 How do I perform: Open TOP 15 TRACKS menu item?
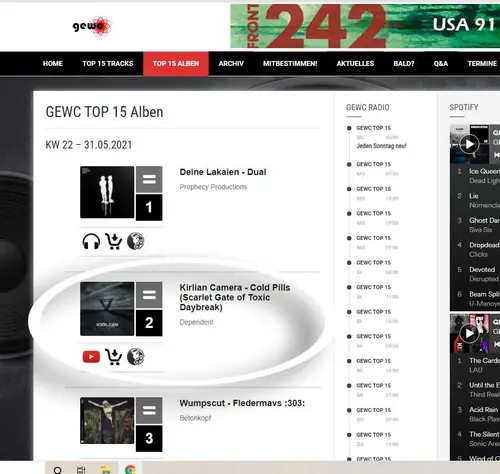(108, 64)
